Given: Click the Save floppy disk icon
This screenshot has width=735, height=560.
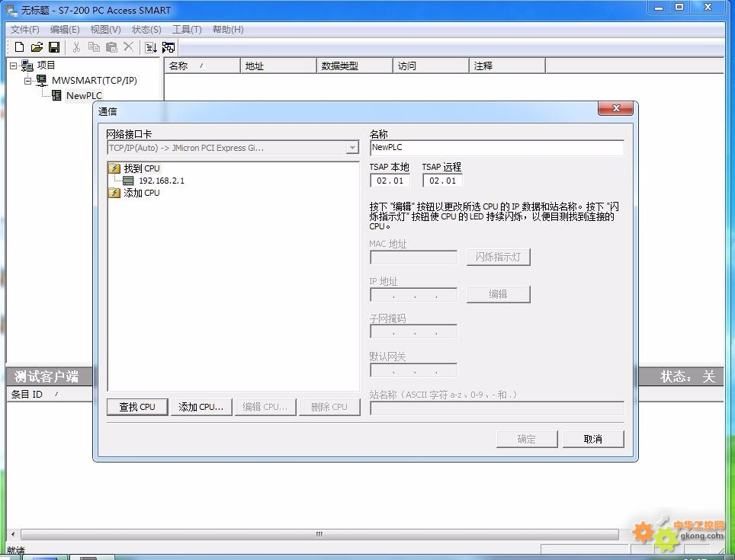Looking at the screenshot, I should [54, 46].
